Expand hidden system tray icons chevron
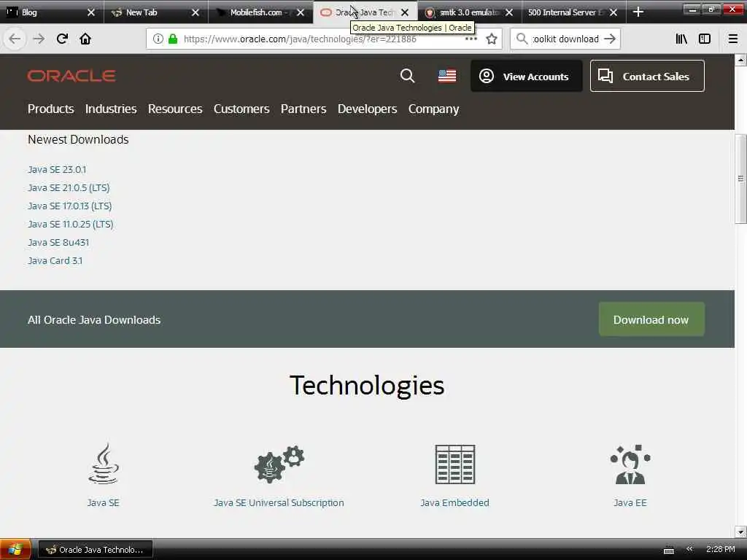The width and height of the screenshot is (747, 560). pyautogui.click(x=689, y=549)
